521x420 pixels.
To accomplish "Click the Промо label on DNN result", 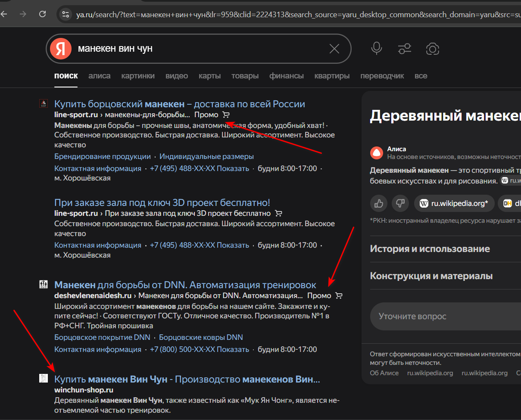I will tap(319, 296).
